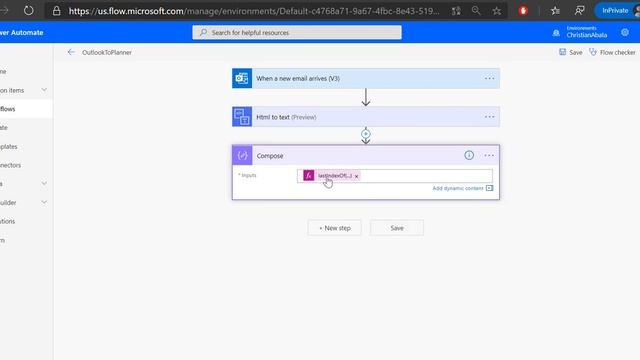Expand the AI Builder sidebar chevron
The image size is (640, 360).
[x=44, y=202]
